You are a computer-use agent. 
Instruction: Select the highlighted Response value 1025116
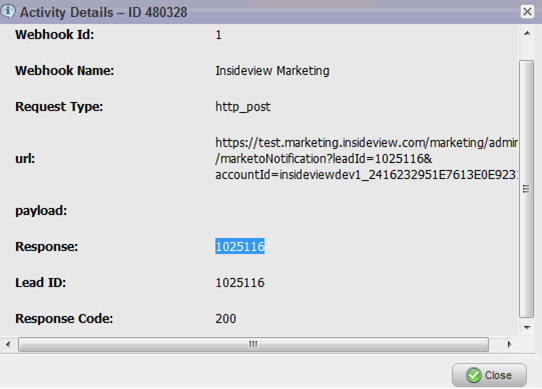(240, 246)
